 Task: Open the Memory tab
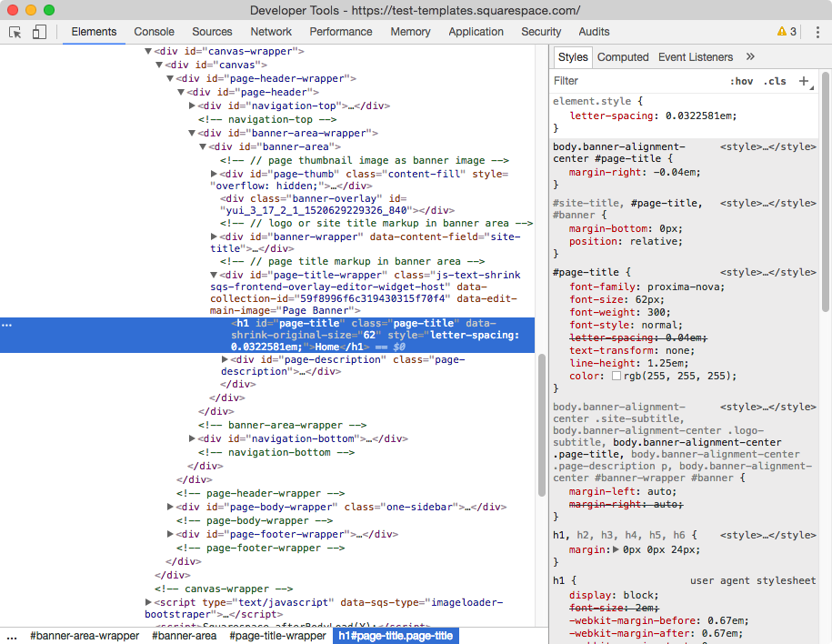pos(410,32)
